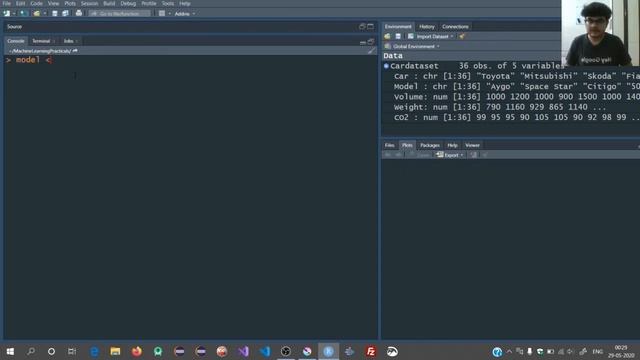This screenshot has width=640, height=360.
Task: Click the Print icon in toolbar
Action: [79, 13]
